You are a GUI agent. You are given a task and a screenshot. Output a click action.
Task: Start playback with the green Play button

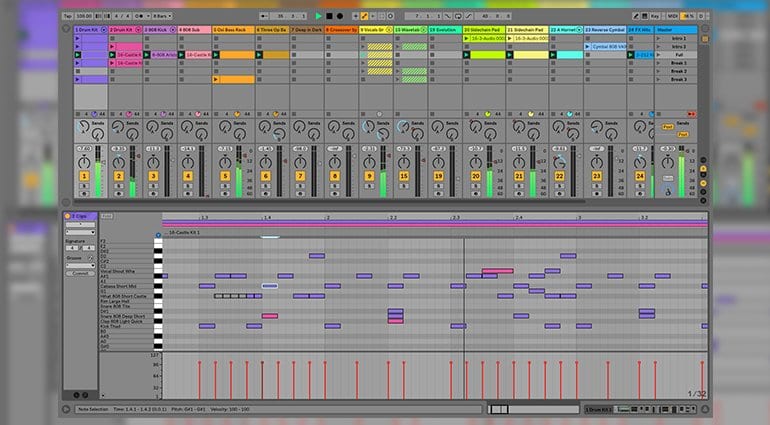[318, 16]
